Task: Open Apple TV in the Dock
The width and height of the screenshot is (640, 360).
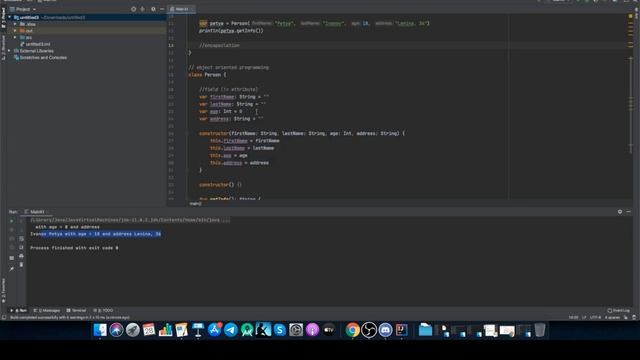Action: 329,330
